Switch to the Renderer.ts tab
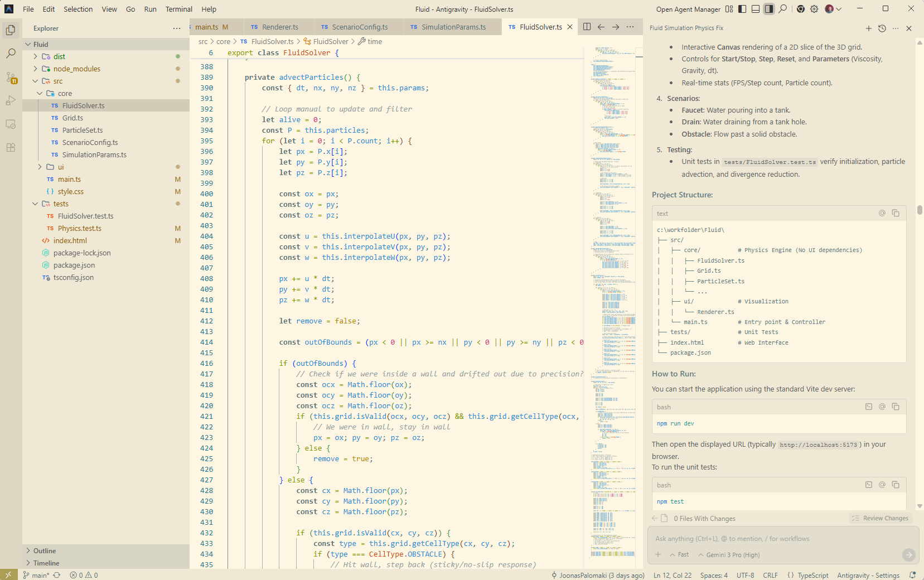Image resolution: width=924 pixels, height=580 pixels. (279, 27)
